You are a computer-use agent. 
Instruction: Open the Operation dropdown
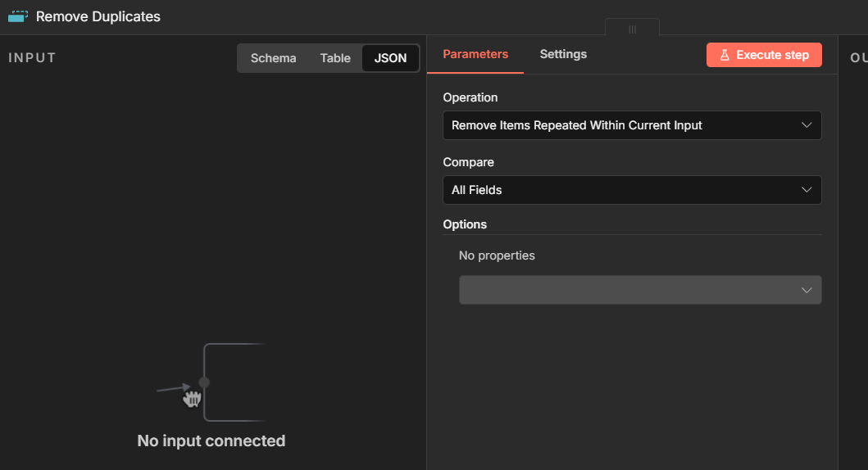tap(631, 125)
